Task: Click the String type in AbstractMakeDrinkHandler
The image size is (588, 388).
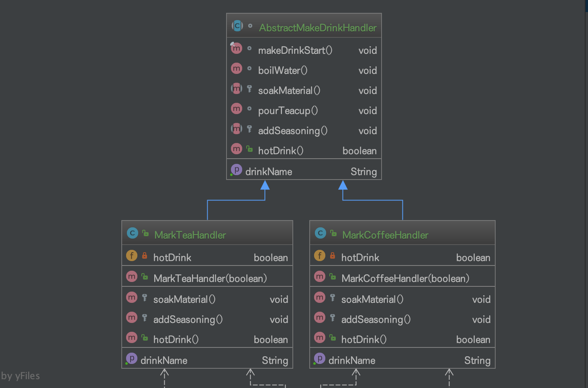Action: [364, 172]
